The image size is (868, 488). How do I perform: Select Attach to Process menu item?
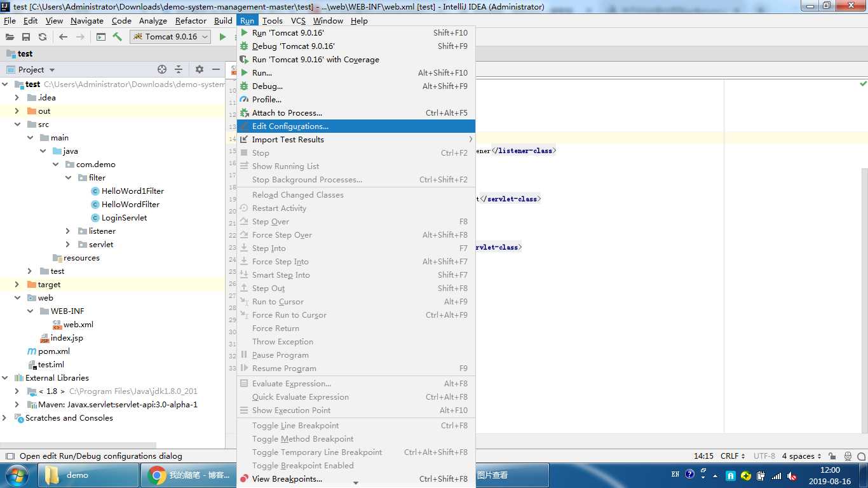356,112
